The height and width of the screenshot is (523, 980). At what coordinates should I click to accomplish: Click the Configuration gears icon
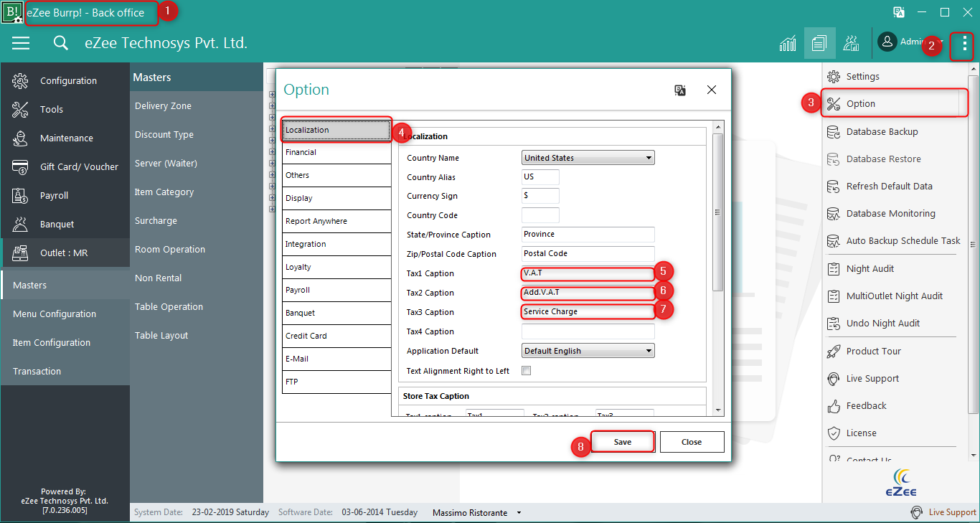point(20,81)
